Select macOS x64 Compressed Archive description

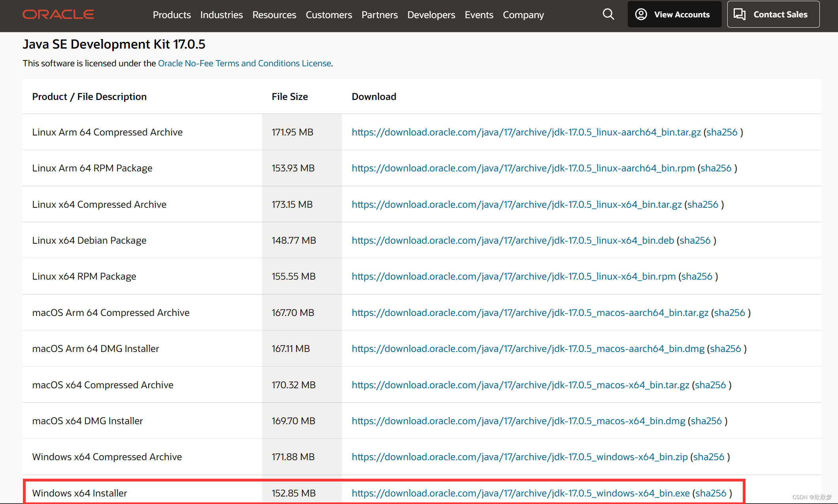click(102, 385)
